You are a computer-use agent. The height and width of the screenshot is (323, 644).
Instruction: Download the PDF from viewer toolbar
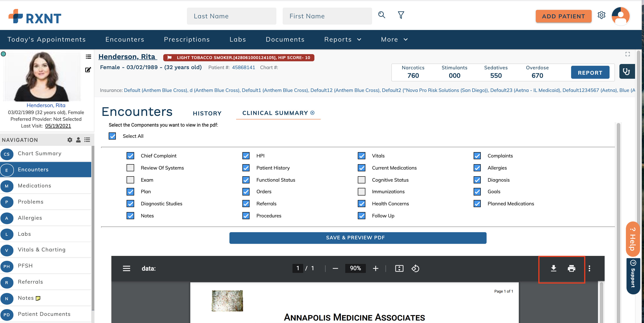pos(553,268)
